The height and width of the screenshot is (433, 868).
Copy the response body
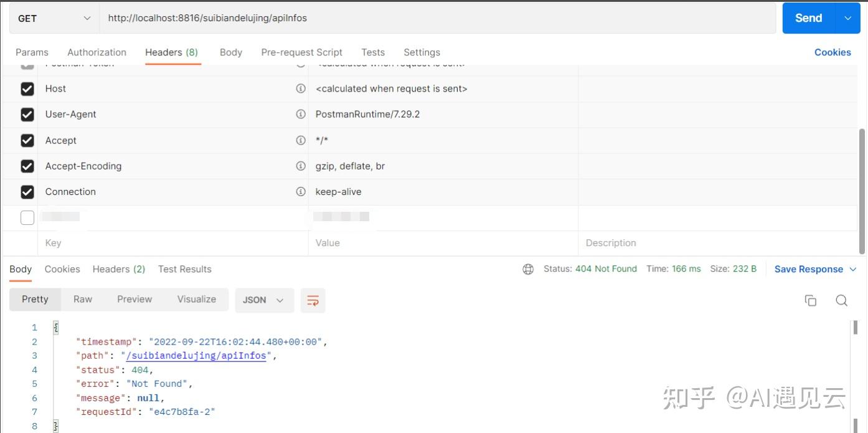pyautogui.click(x=810, y=300)
